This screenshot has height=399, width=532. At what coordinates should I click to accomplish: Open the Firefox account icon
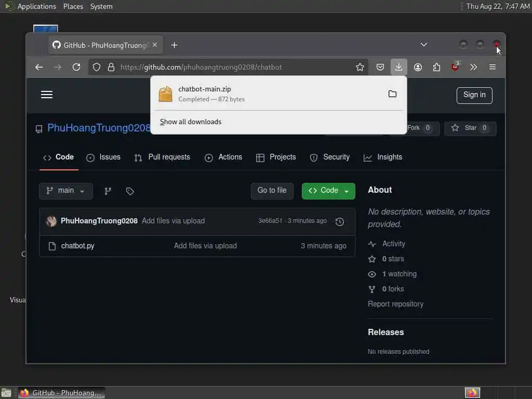(x=418, y=67)
